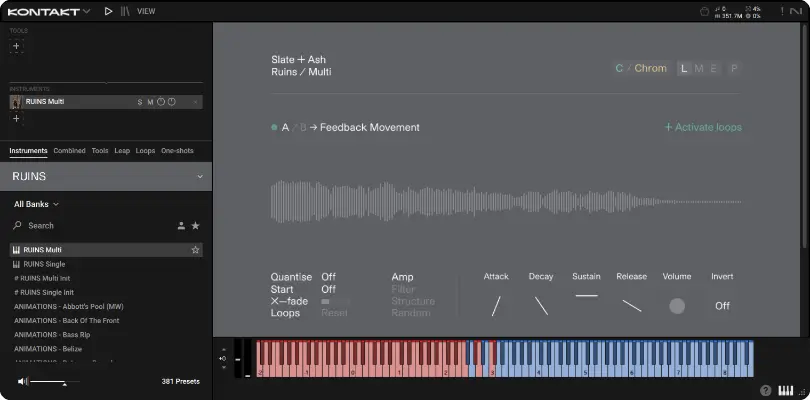
Task: Remove RUINS Multi instrument with the x
Action: coord(195,102)
